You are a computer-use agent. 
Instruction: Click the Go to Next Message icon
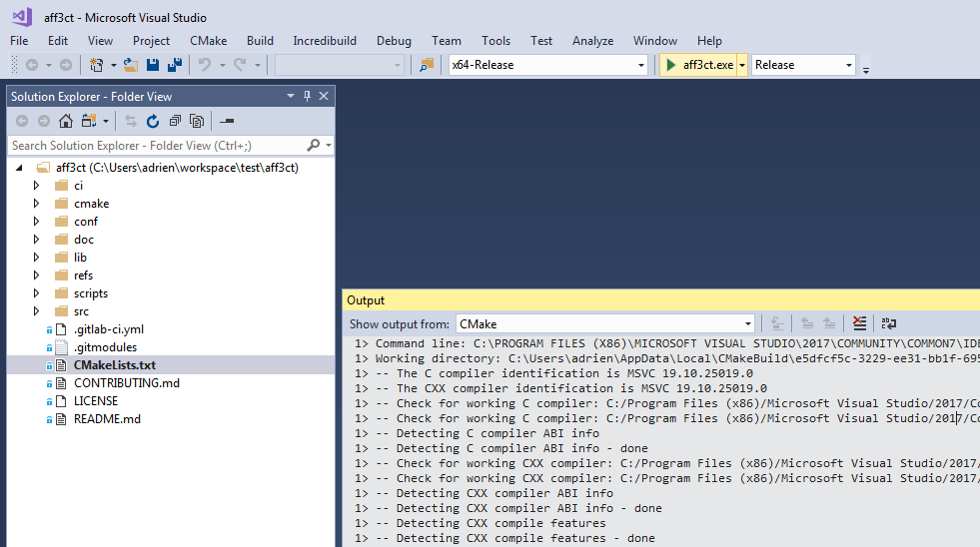coord(829,323)
